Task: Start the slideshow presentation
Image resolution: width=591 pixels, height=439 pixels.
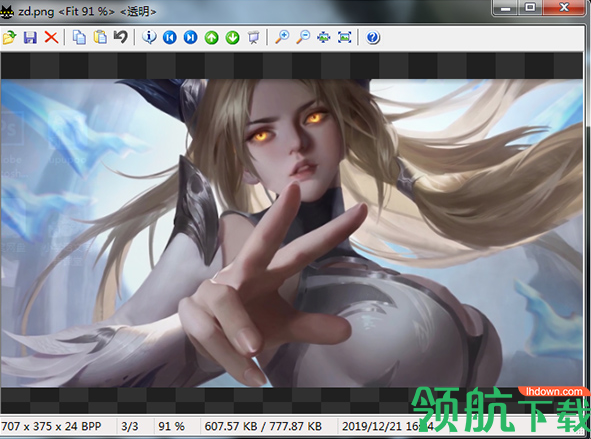Action: 253,37
